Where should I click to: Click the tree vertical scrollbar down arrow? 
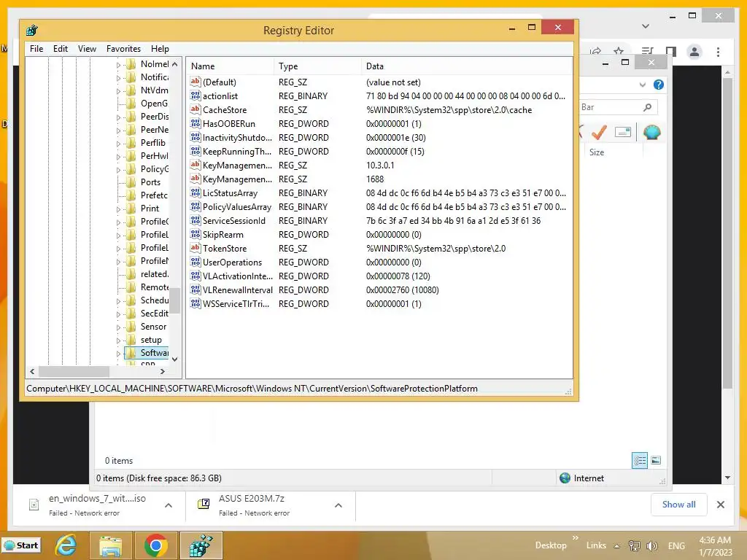click(175, 359)
